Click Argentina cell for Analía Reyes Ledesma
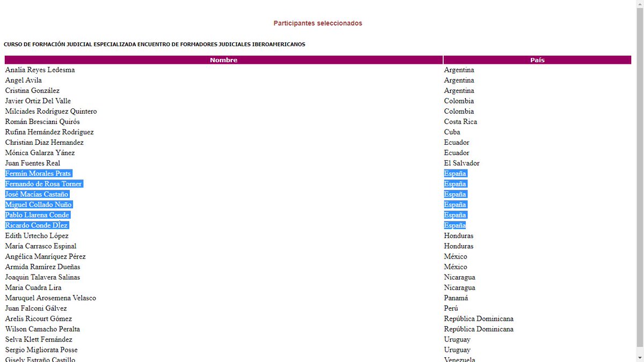Image resolution: width=644 pixels, height=362 pixels. click(459, 70)
